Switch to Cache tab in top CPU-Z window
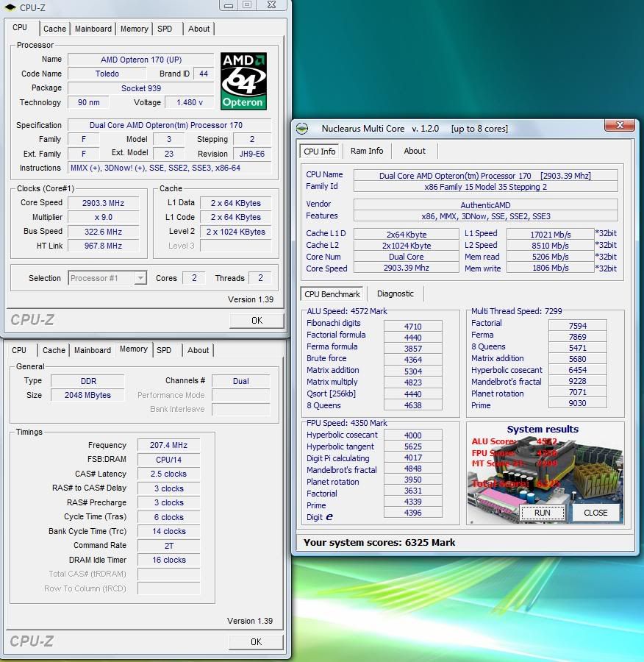The width and height of the screenshot is (644, 662). point(54,29)
